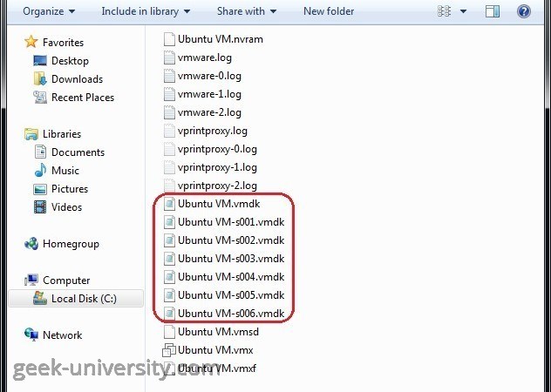This screenshot has width=551, height=392.
Task: Click the Recent Places icon
Action: point(40,97)
